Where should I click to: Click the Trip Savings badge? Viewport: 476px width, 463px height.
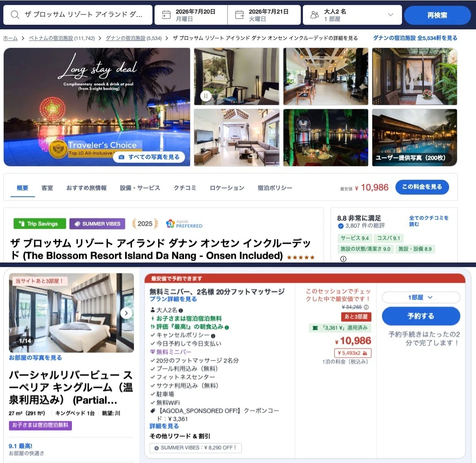(40, 224)
